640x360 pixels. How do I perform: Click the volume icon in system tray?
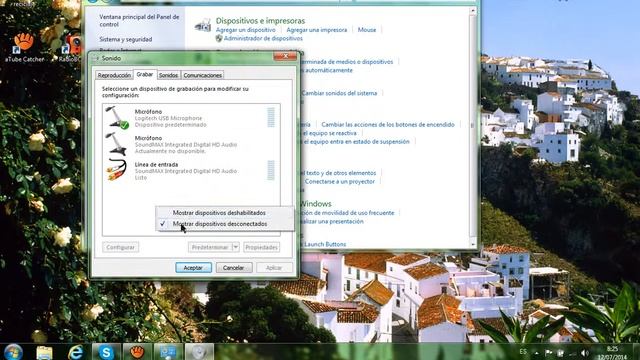[x=584, y=353]
